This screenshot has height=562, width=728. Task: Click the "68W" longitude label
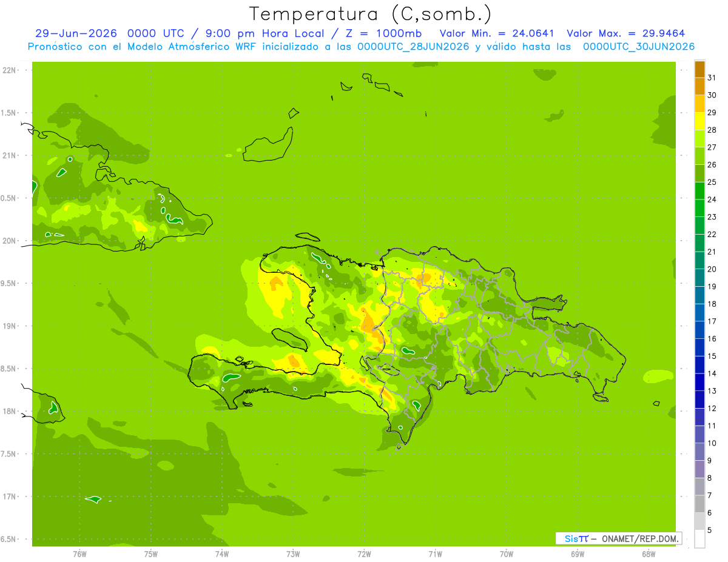(649, 554)
